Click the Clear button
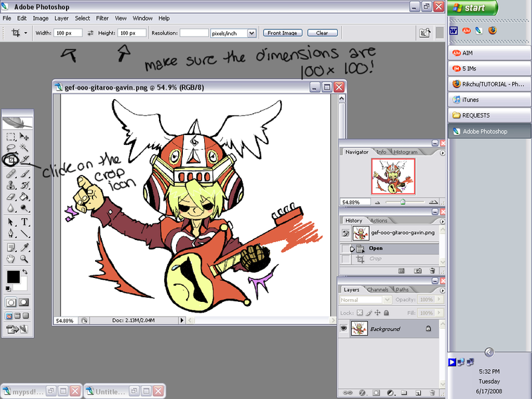Viewport: 532px width, 399px height. click(322, 33)
